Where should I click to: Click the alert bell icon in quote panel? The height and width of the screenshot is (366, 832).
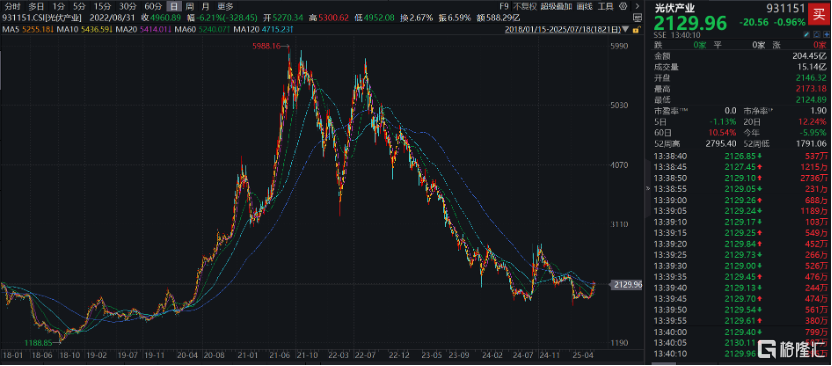click(817, 34)
